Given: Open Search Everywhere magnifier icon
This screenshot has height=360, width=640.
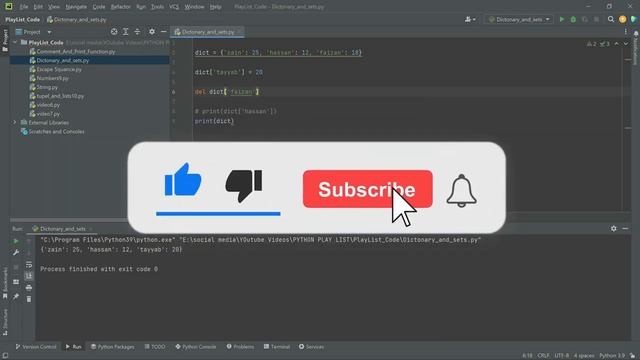Looking at the screenshot, I should tap(611, 19).
